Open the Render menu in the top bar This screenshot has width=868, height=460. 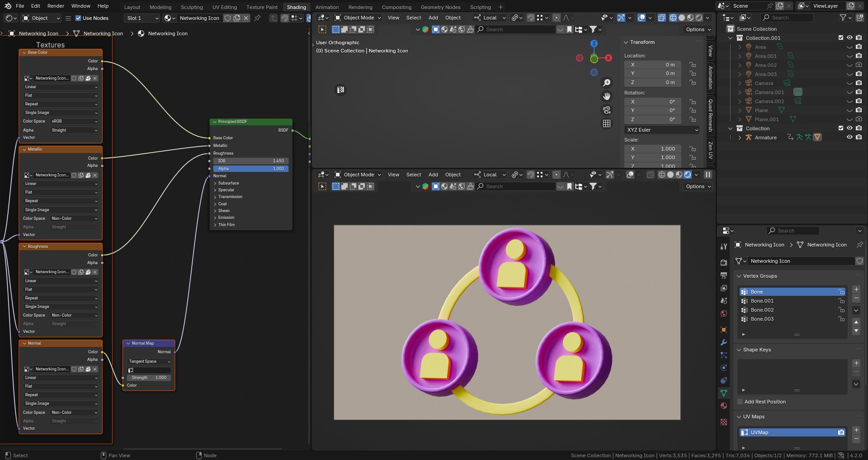pos(56,6)
